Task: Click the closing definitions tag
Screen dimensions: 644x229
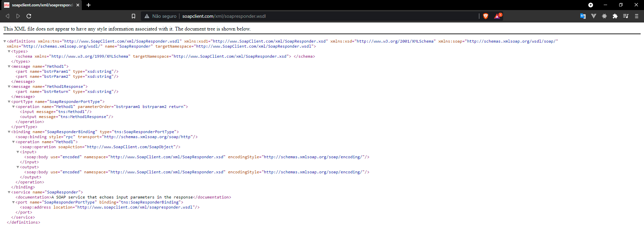Action: coord(23,222)
